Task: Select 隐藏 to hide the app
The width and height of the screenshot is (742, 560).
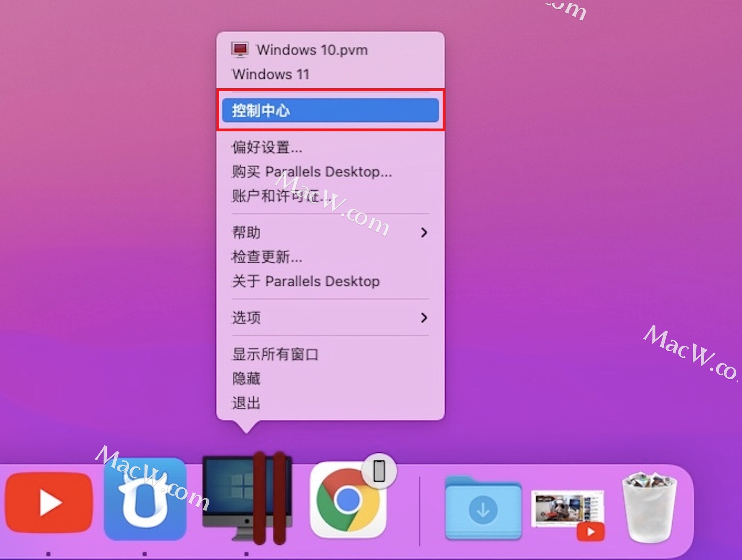Action: point(330,379)
